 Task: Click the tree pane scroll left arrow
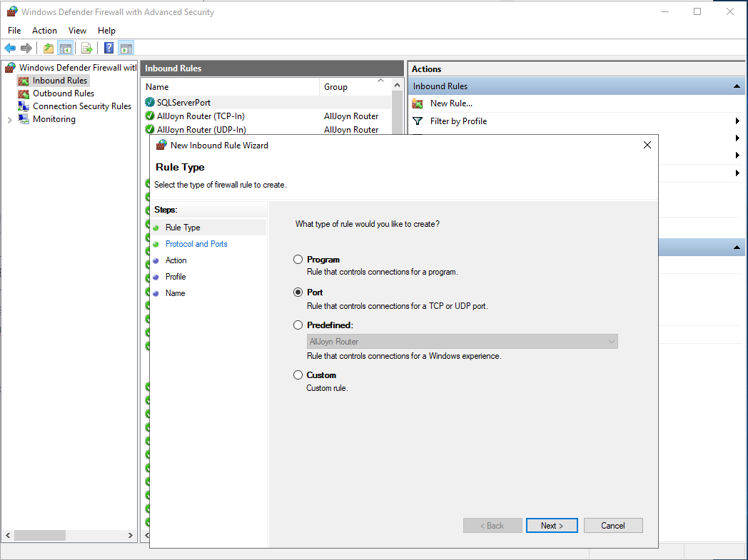pyautogui.click(x=8, y=535)
